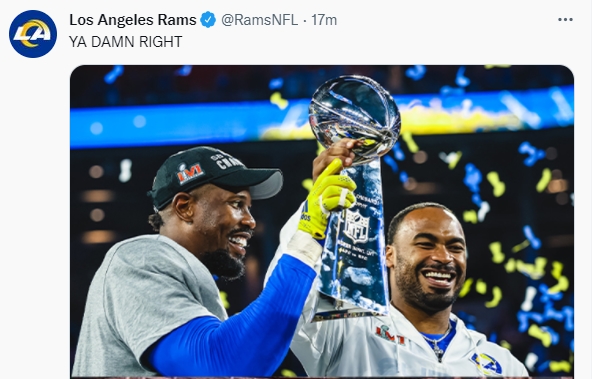Open the photo at the Lombardi Trophy football top

tap(354, 115)
